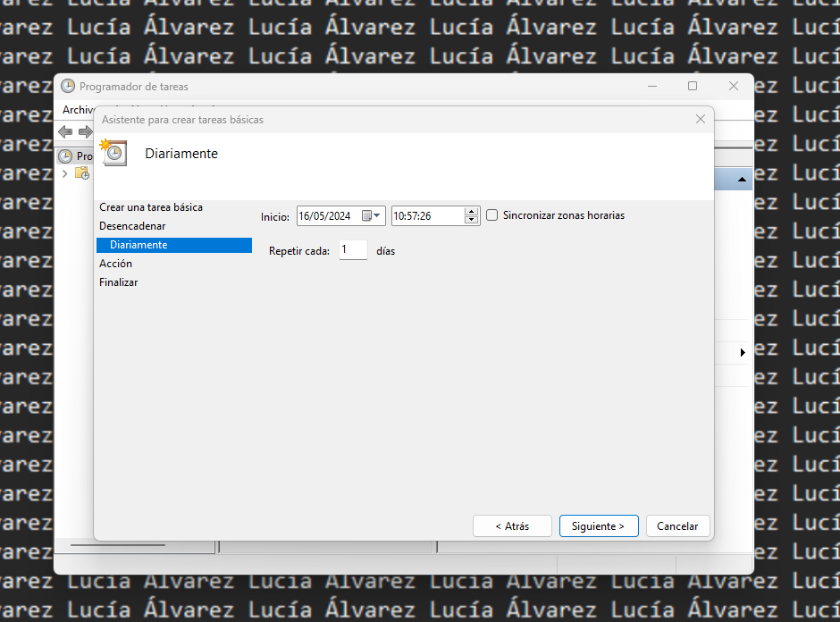Expand the tree item in the left pane
The height and width of the screenshot is (622, 840).
click(66, 172)
